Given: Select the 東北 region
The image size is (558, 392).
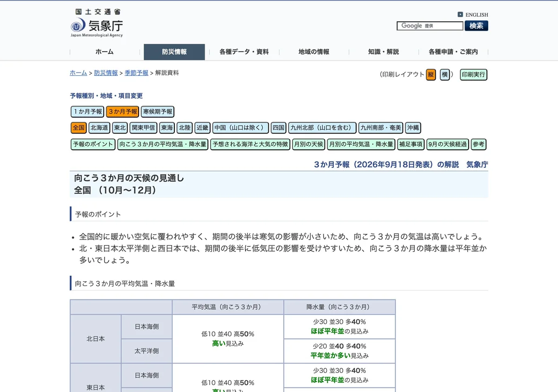Looking at the screenshot, I should [x=120, y=128].
